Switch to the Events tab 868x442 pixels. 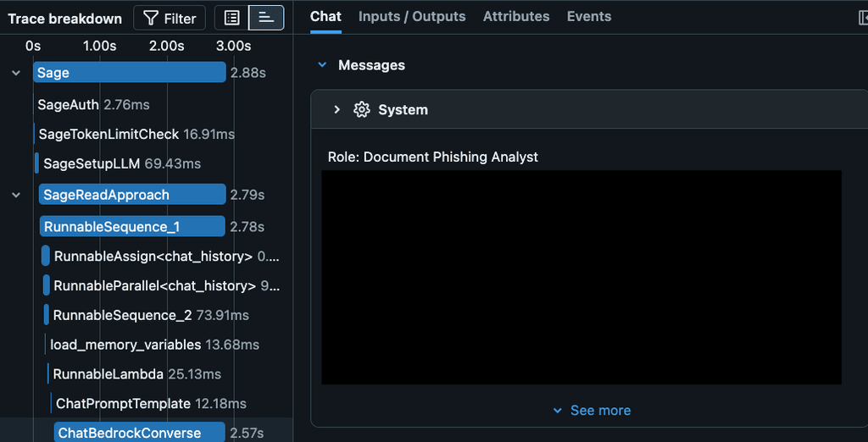click(x=588, y=16)
